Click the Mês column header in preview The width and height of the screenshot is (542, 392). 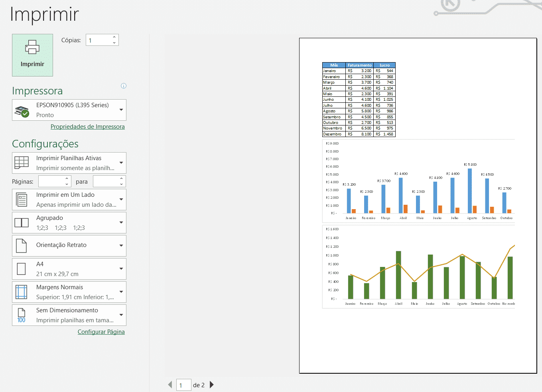(334, 65)
